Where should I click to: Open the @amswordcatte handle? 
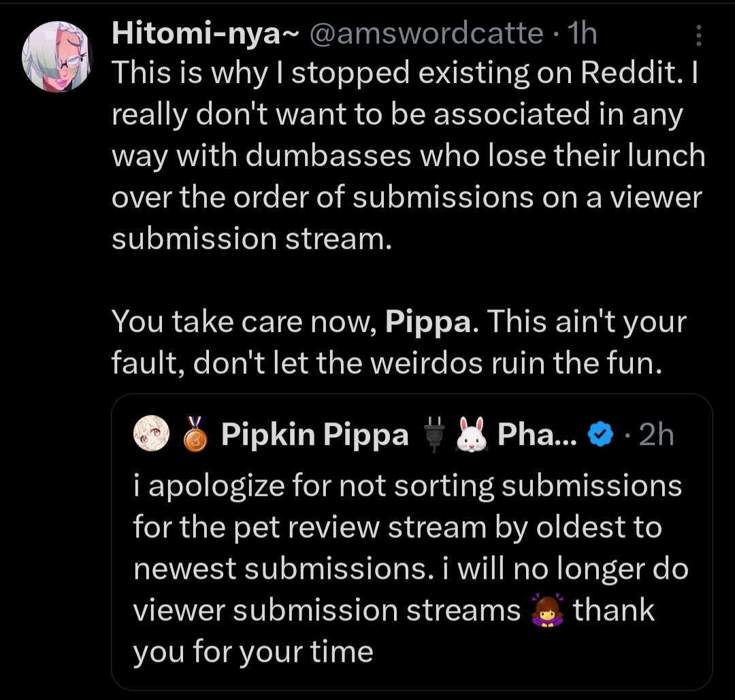[x=426, y=33]
